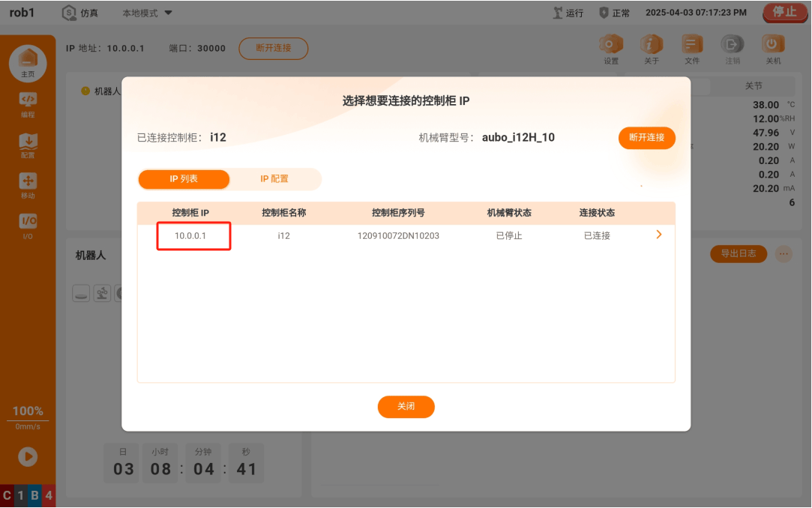Open the 关于 about info icon
The width and height of the screenshot is (812, 508).
(652, 49)
